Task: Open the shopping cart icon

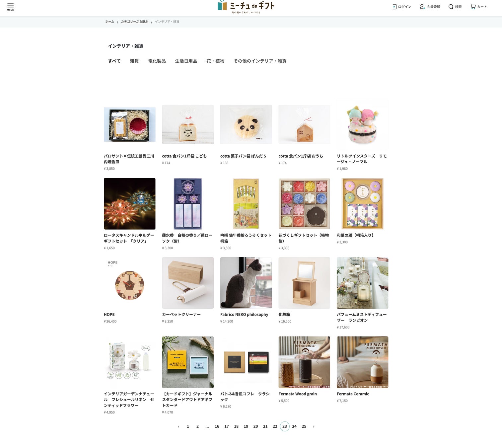Action: [x=473, y=7]
